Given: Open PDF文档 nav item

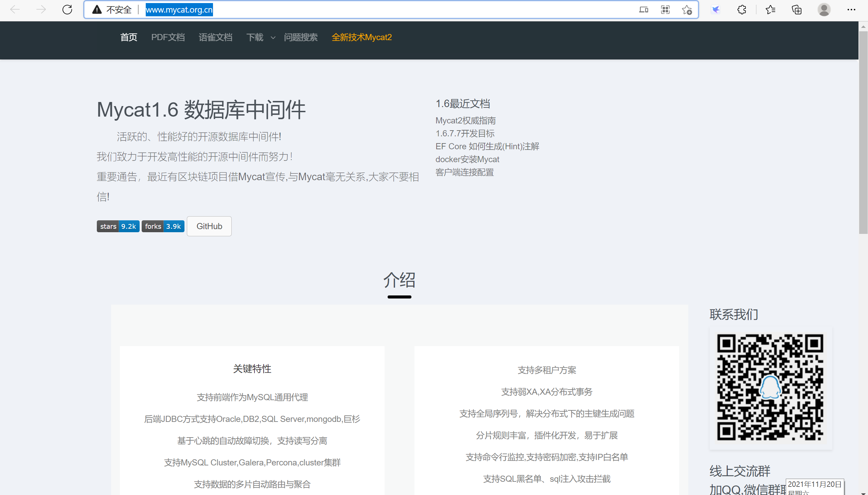Looking at the screenshot, I should coord(168,37).
